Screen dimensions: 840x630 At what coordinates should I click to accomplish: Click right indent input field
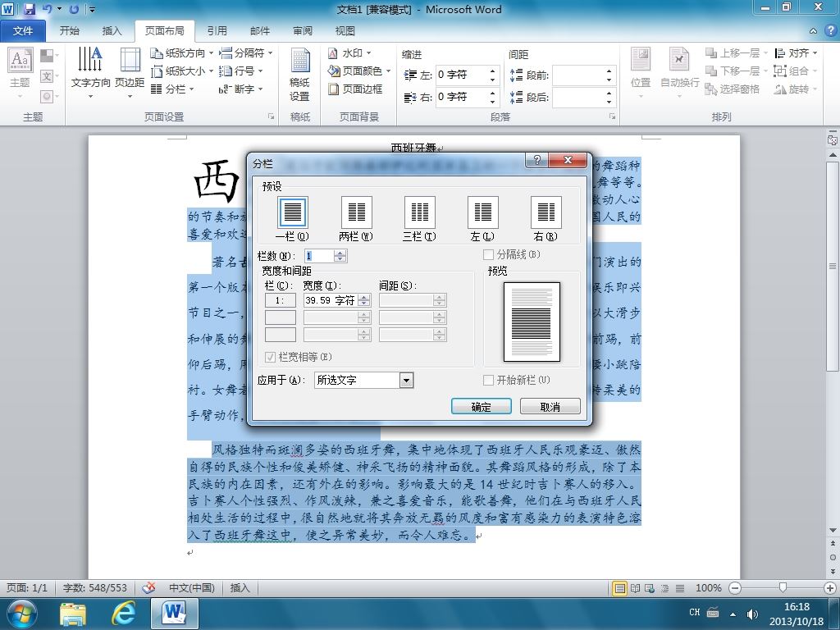tap(461, 97)
